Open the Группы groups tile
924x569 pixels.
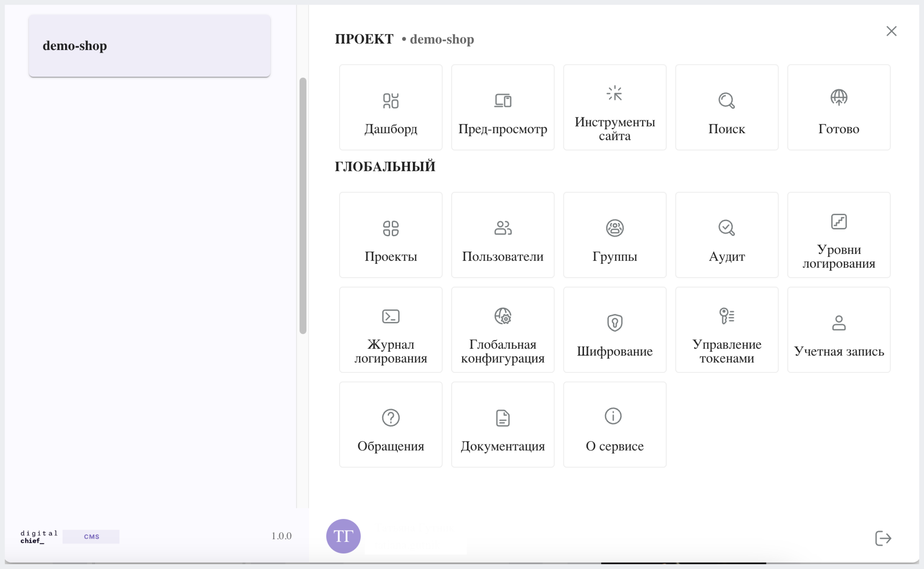coord(614,235)
